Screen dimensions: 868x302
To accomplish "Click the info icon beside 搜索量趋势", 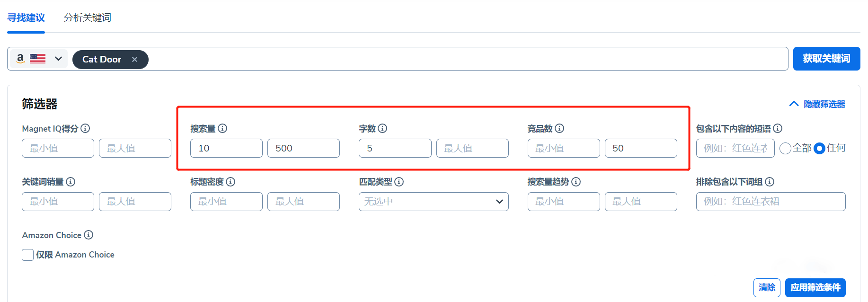I will 576,182.
